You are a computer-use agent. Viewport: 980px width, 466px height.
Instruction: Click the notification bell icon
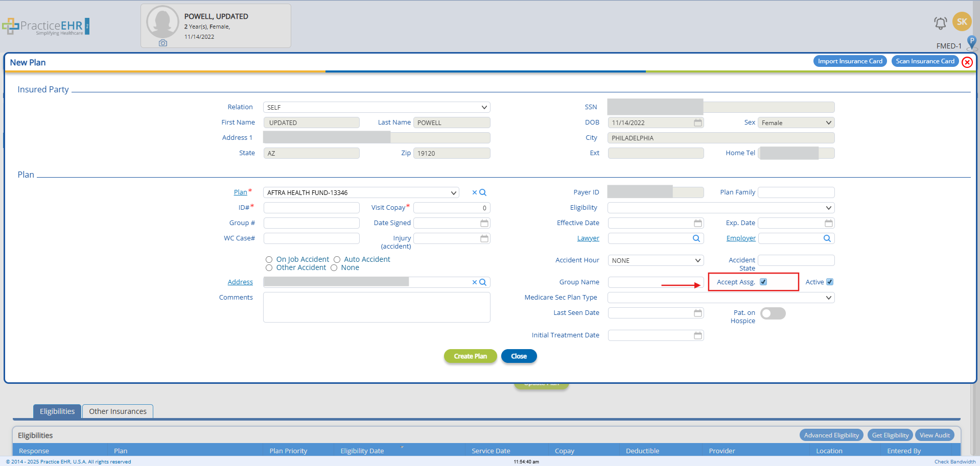(x=940, y=23)
